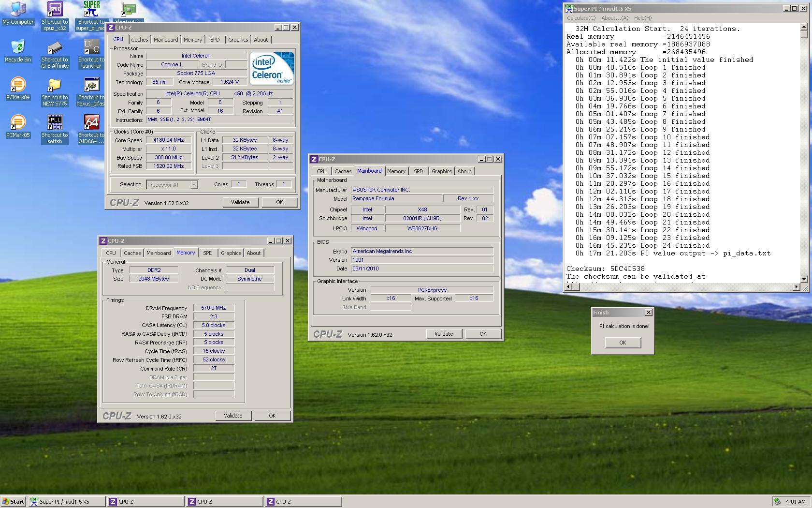The width and height of the screenshot is (812, 508).
Task: Open the Shortcut to NEW S775 folder
Action: (x=55, y=92)
